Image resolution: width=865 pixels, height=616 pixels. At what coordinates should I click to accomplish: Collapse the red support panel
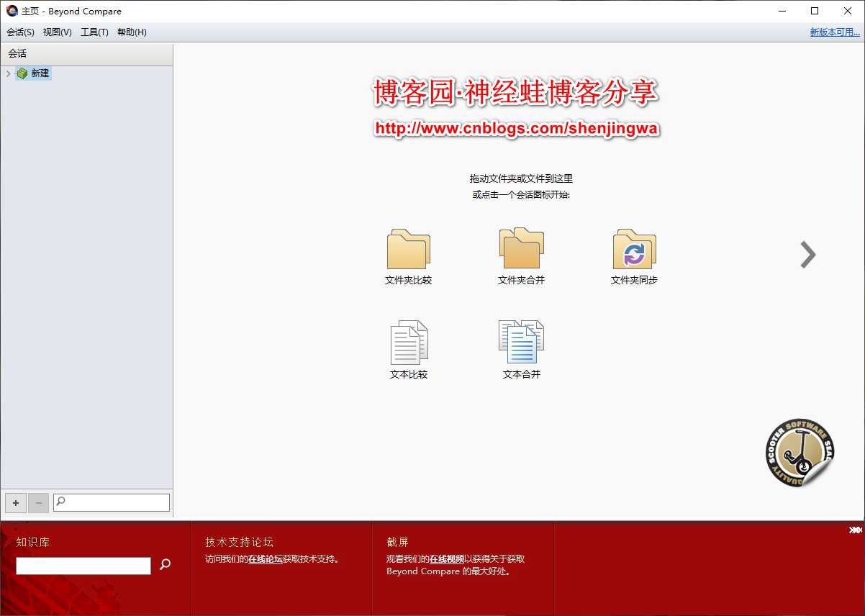[x=855, y=530]
